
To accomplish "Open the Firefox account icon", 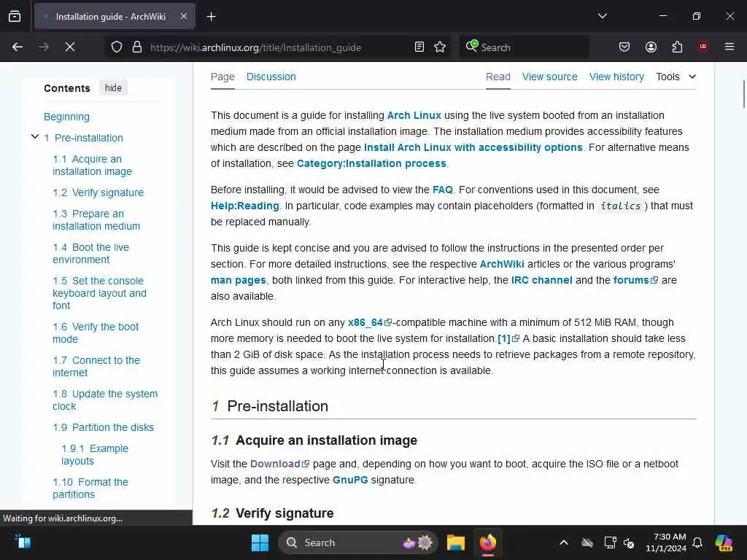I will pos(651,47).
